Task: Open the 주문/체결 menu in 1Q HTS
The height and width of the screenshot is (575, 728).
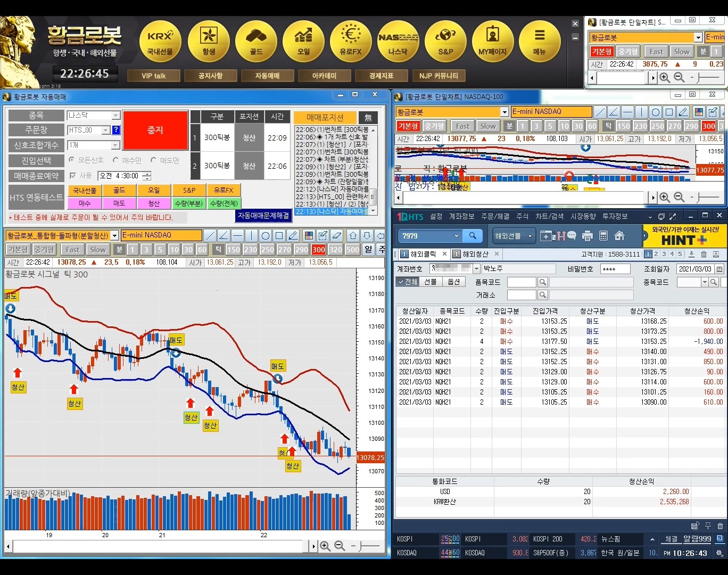Action: pyautogui.click(x=495, y=216)
